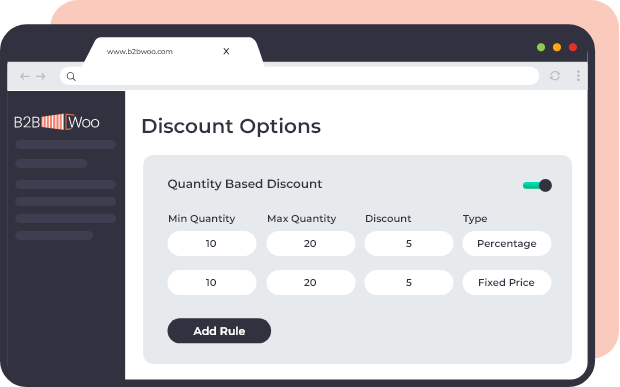Click the second row Discount field
This screenshot has width=620, height=387.
pos(409,283)
